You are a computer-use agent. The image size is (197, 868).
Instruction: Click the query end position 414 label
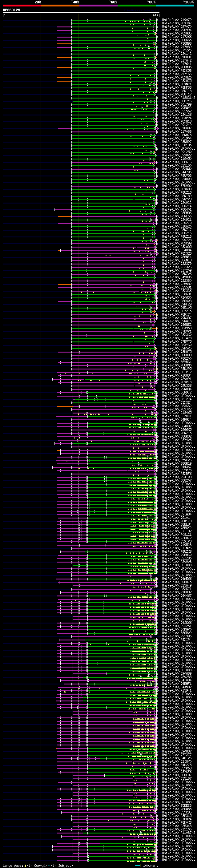155,15
